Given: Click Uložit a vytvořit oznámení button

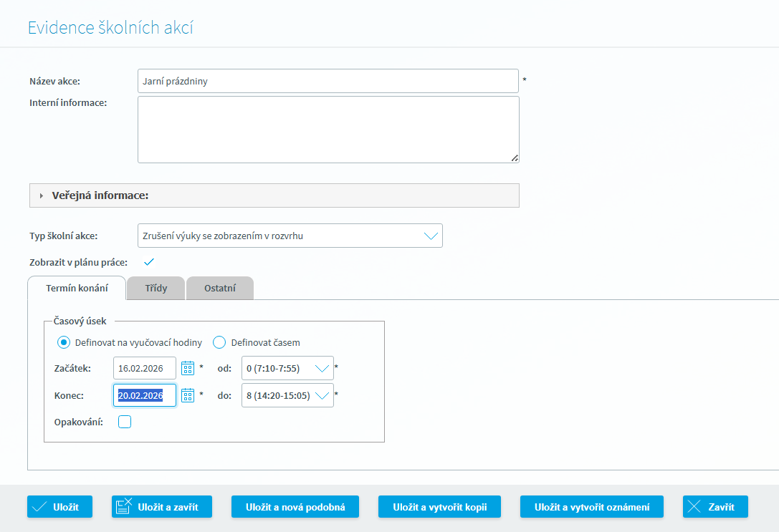Looking at the screenshot, I should [x=592, y=507].
